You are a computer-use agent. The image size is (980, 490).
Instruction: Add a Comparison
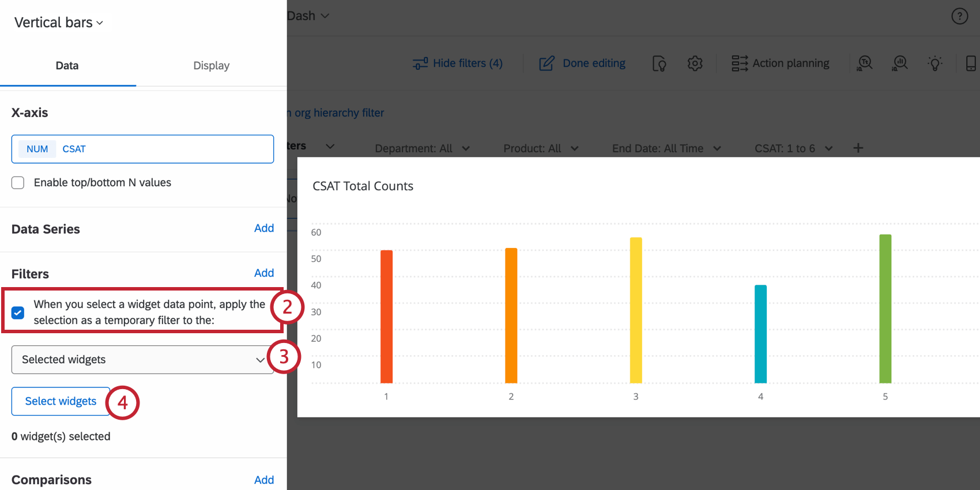click(x=264, y=480)
